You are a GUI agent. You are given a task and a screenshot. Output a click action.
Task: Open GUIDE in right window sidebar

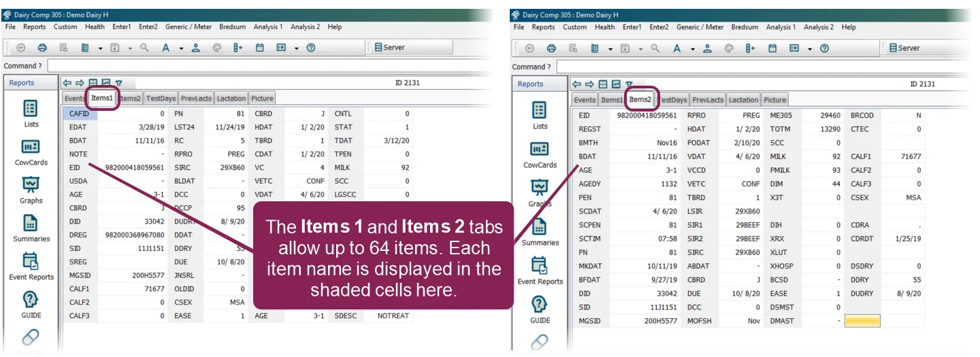tap(540, 309)
